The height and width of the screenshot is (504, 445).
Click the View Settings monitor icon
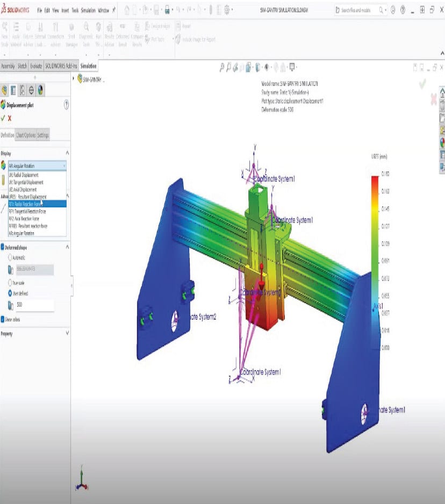point(292,67)
